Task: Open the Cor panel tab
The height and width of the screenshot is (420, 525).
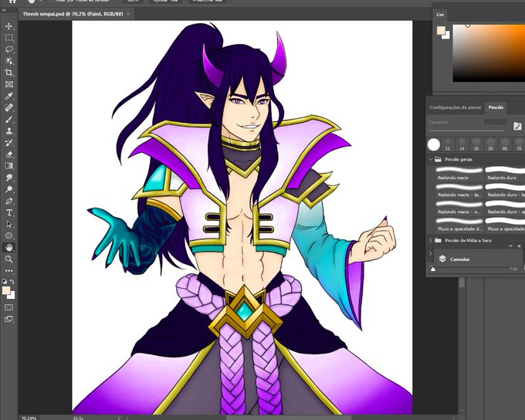Action: pyautogui.click(x=440, y=15)
